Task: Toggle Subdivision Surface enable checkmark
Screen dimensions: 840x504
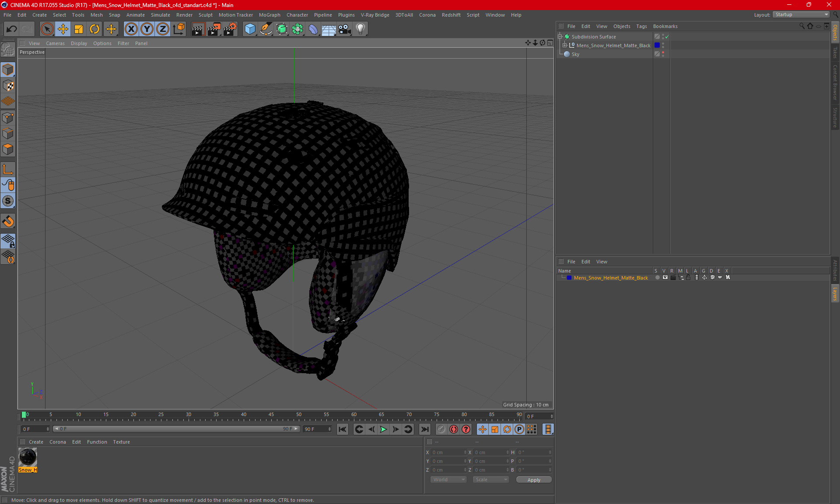Action: point(667,37)
